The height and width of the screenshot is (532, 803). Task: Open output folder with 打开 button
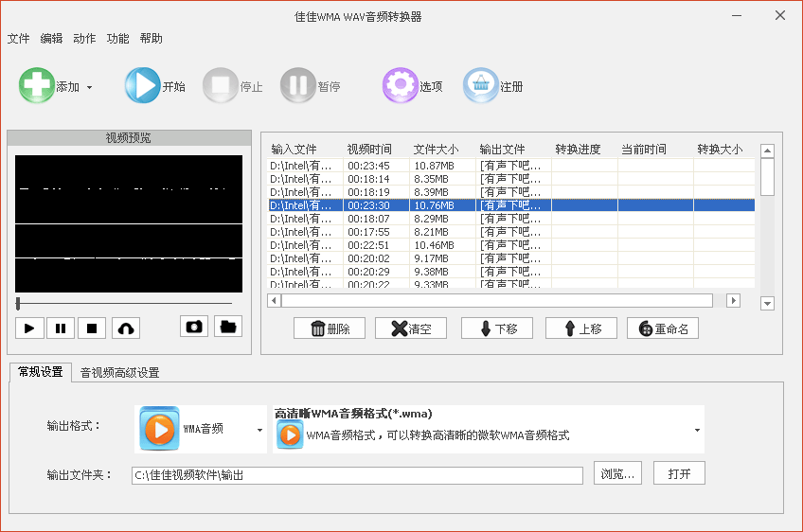(679, 473)
